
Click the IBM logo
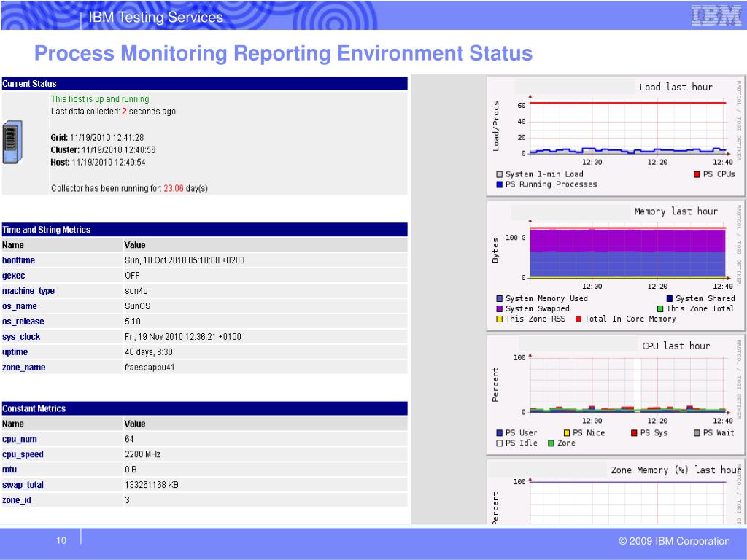tap(716, 15)
